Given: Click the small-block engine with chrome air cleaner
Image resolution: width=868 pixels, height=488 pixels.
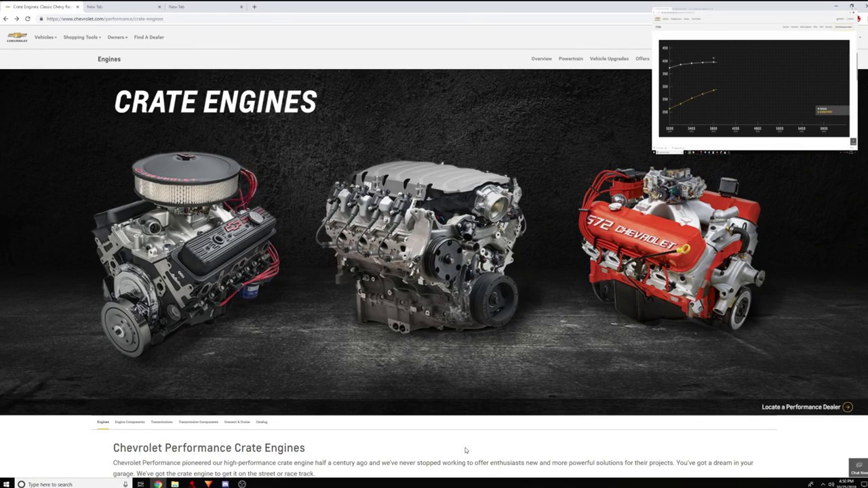Looking at the screenshot, I should [x=186, y=254].
